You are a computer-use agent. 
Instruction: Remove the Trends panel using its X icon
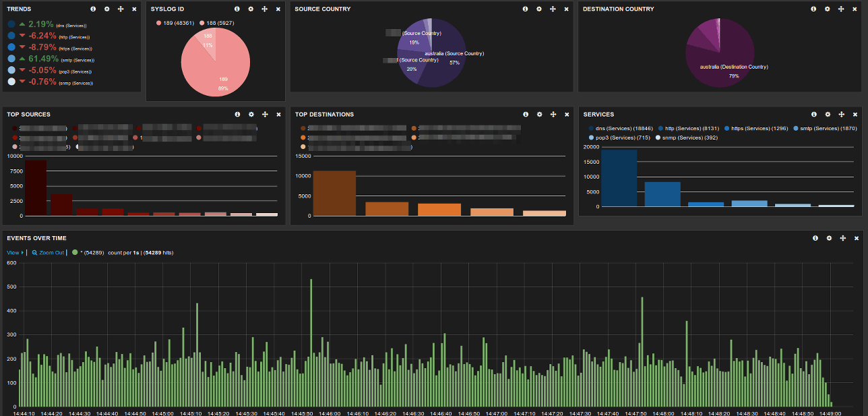[134, 9]
